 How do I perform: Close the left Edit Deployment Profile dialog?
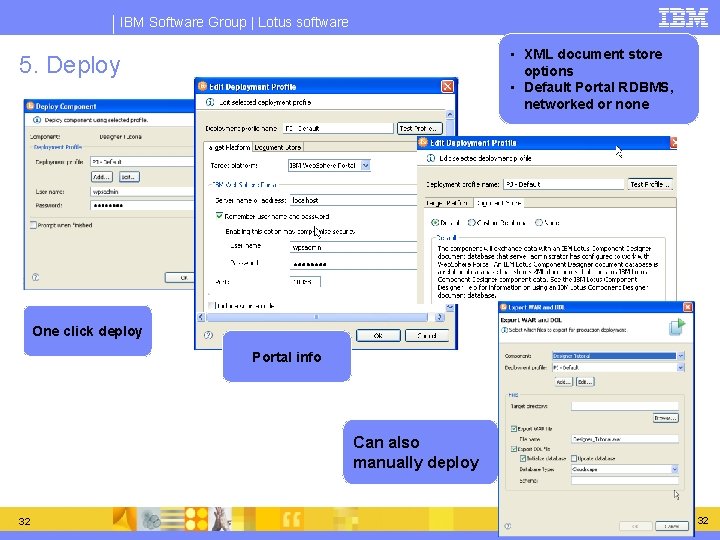point(447,86)
